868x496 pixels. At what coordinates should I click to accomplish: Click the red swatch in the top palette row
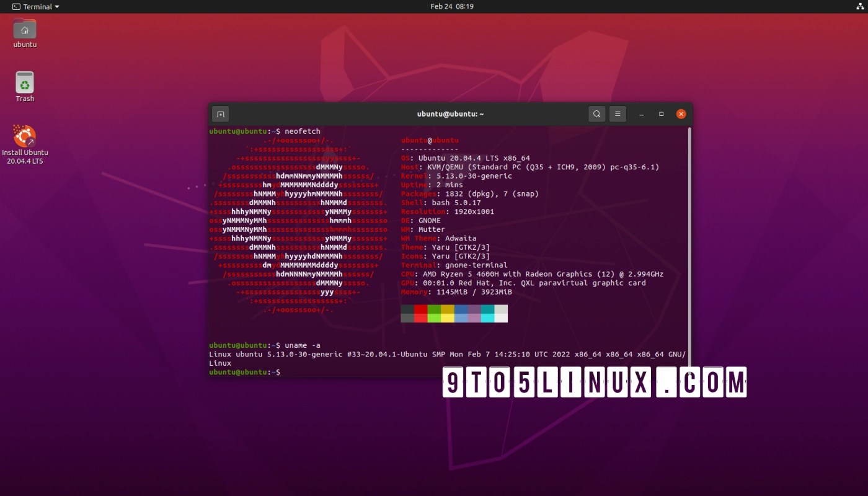[x=421, y=309]
